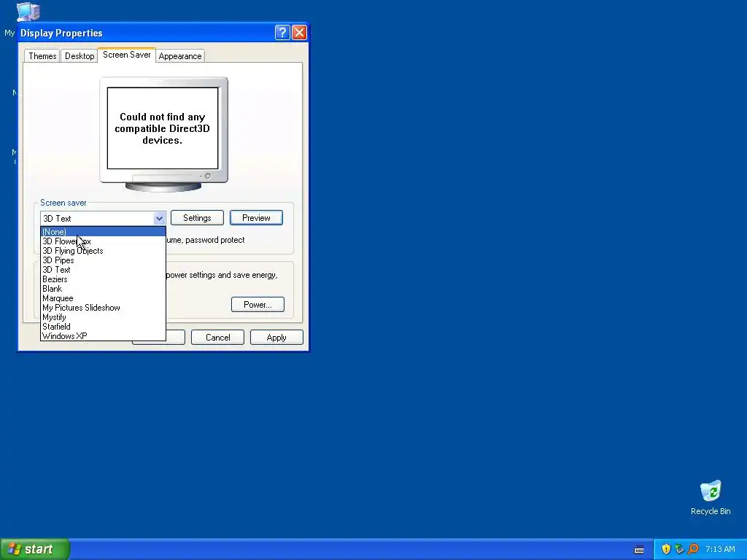747x560 pixels.
Task: Close the Display Properties dialog
Action: pyautogui.click(x=299, y=32)
